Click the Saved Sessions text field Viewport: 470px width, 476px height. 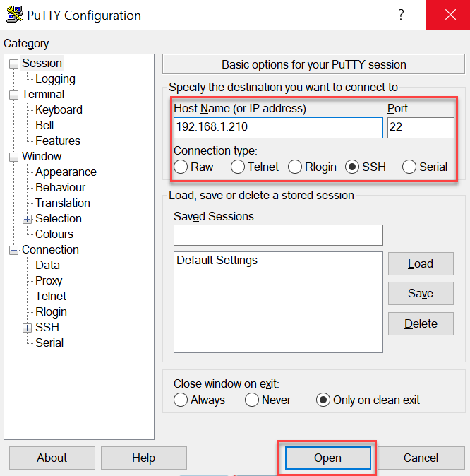pos(278,235)
